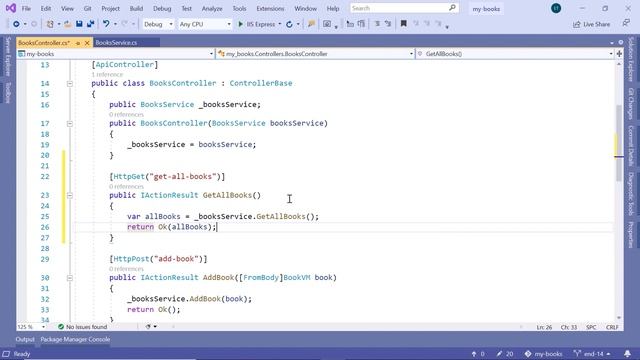
Task: Click the search magnifier icon in title bar
Action: tap(452, 8)
